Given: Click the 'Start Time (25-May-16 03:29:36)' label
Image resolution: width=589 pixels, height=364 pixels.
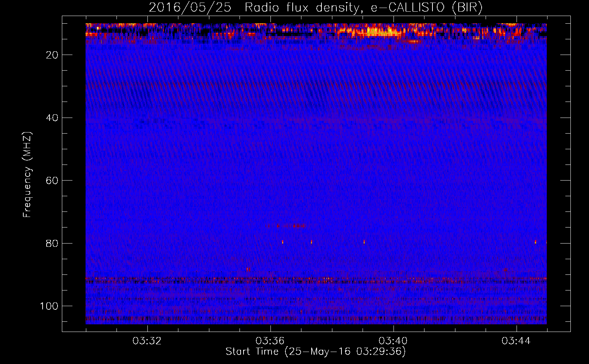Looking at the screenshot, I should point(316,352).
